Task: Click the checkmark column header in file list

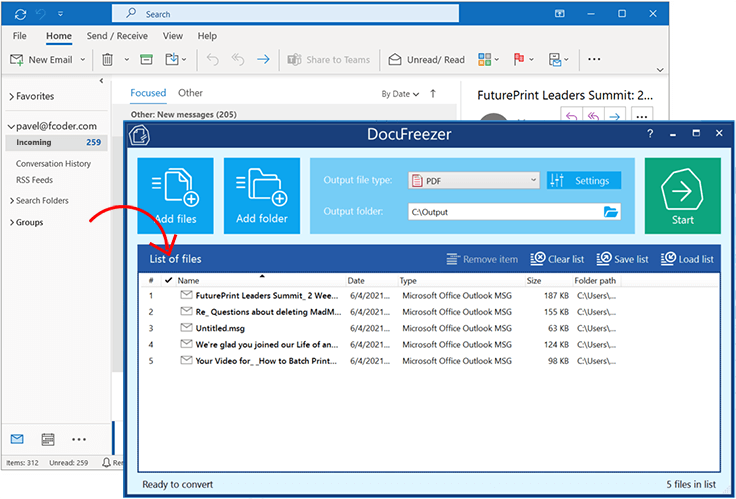Action: tap(169, 281)
